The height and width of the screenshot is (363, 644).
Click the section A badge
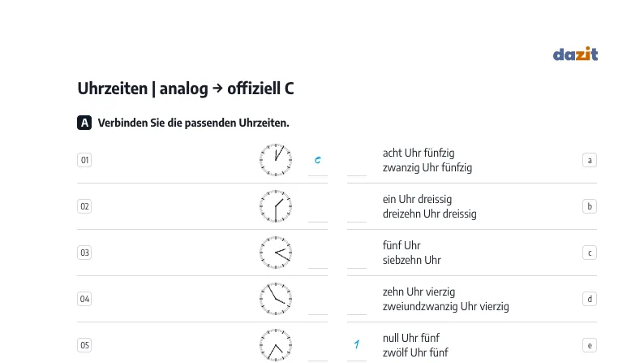(x=84, y=123)
